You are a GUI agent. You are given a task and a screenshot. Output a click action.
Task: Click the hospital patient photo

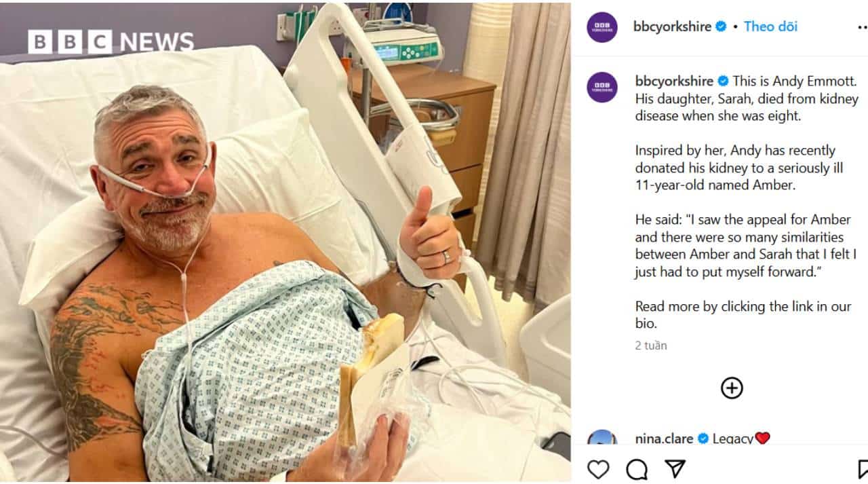pyautogui.click(x=285, y=242)
